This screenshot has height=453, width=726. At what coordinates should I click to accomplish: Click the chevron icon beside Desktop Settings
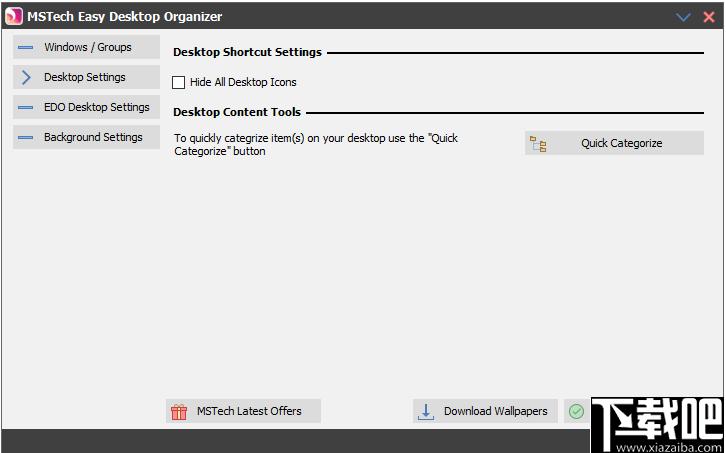(x=26, y=77)
